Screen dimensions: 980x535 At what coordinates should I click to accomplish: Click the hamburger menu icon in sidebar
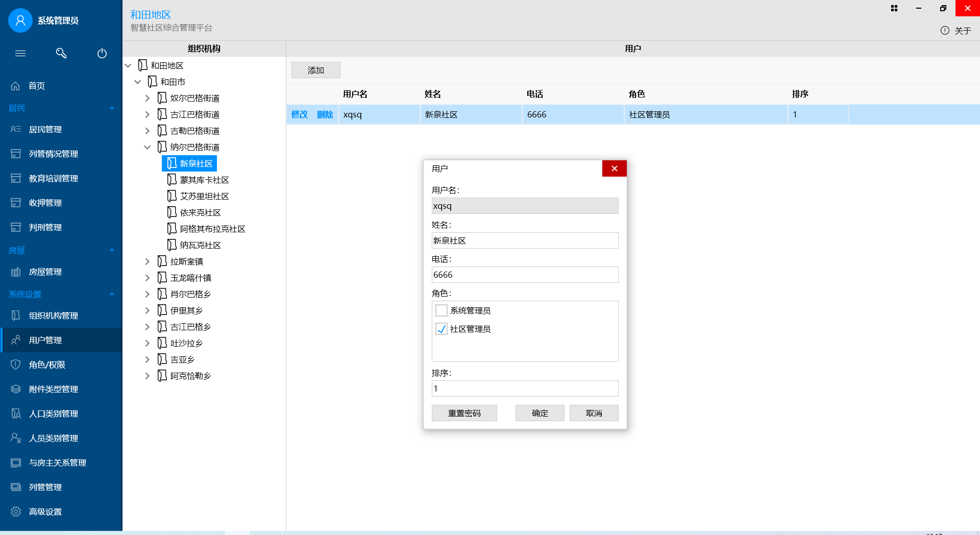20,53
